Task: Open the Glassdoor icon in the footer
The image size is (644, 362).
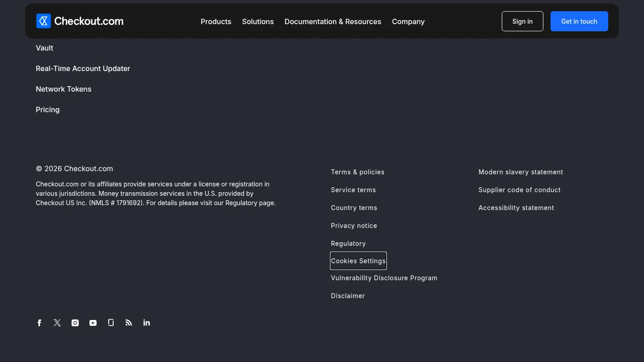Action: (x=111, y=323)
